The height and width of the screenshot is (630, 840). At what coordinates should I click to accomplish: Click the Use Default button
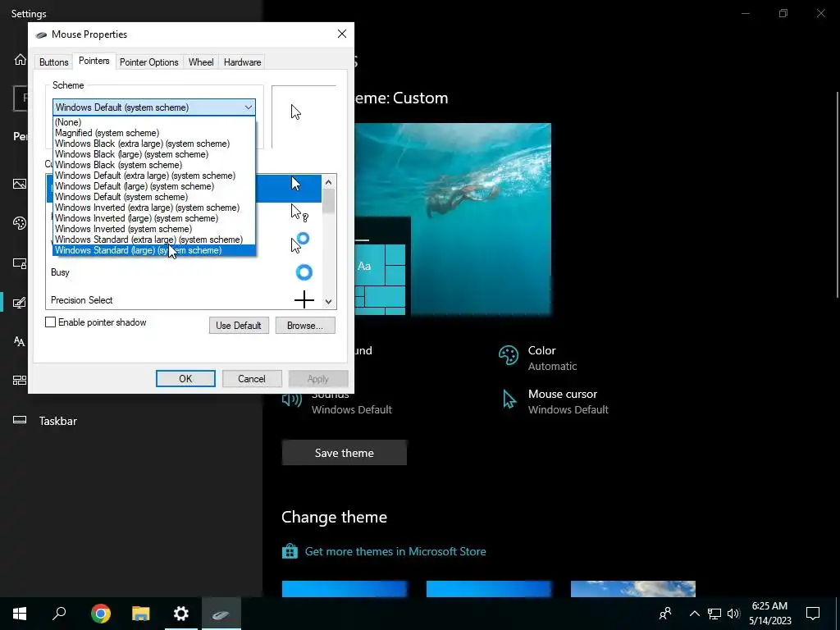pyautogui.click(x=239, y=326)
